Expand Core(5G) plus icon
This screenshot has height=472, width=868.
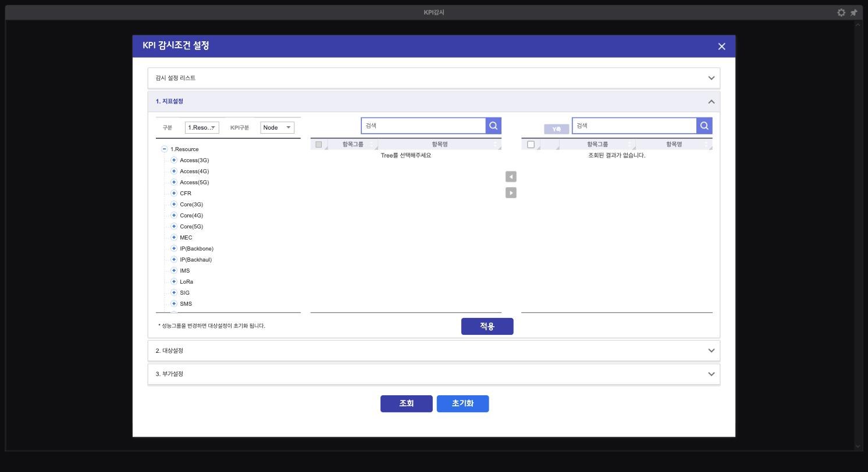pyautogui.click(x=173, y=226)
